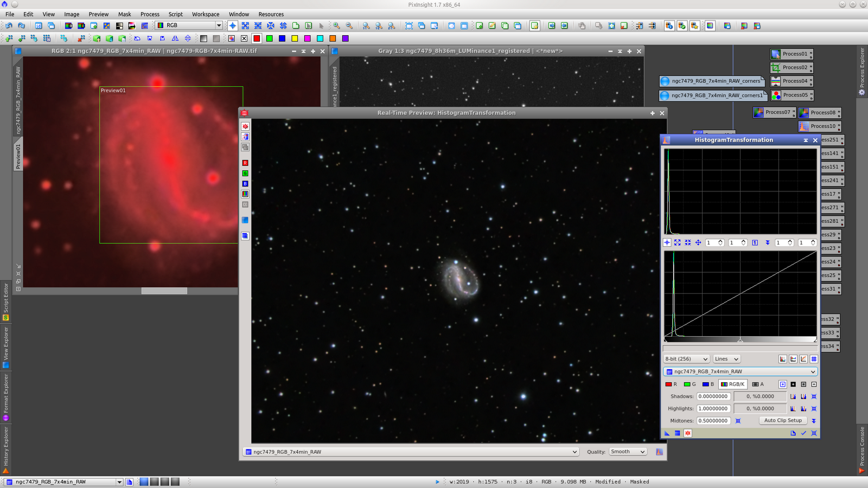Click the vertical mirror toolbar icon
The width and height of the screenshot is (868, 488).
[188, 38]
